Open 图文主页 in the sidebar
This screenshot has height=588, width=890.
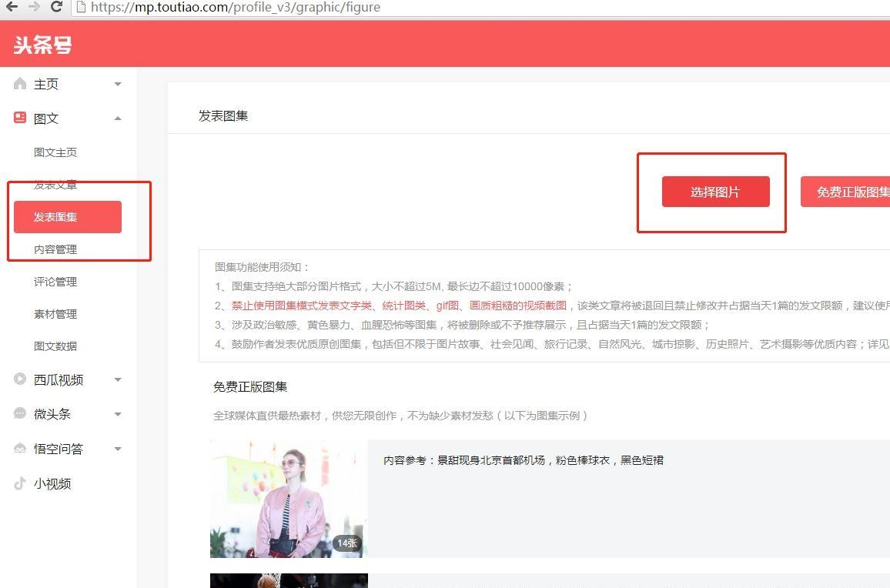(x=55, y=152)
